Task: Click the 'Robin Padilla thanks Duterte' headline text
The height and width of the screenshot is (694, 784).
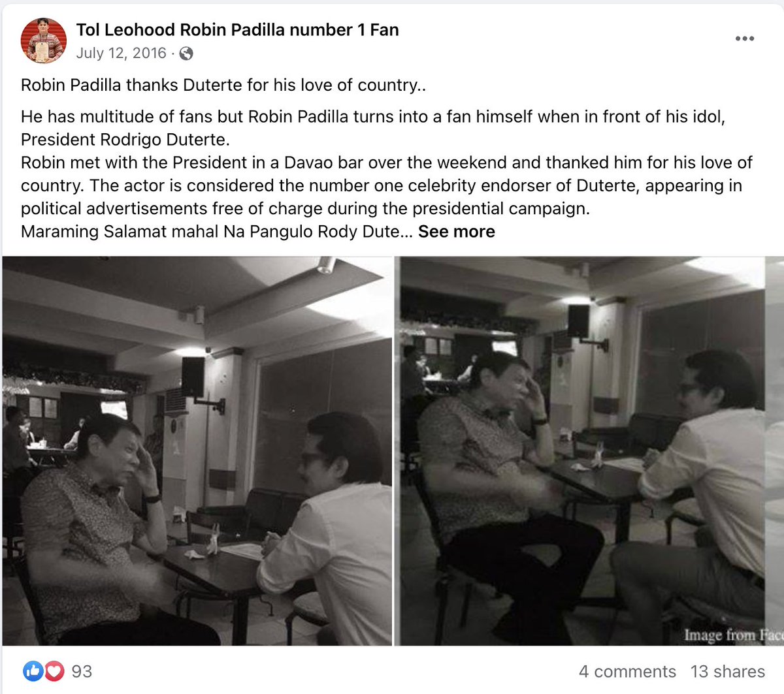Action: (223, 85)
